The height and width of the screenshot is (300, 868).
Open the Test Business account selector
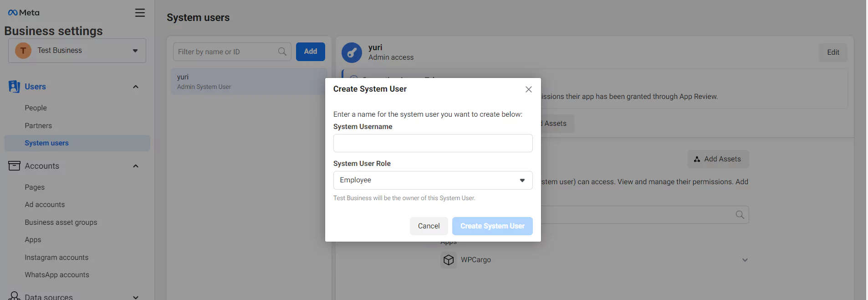[77, 51]
